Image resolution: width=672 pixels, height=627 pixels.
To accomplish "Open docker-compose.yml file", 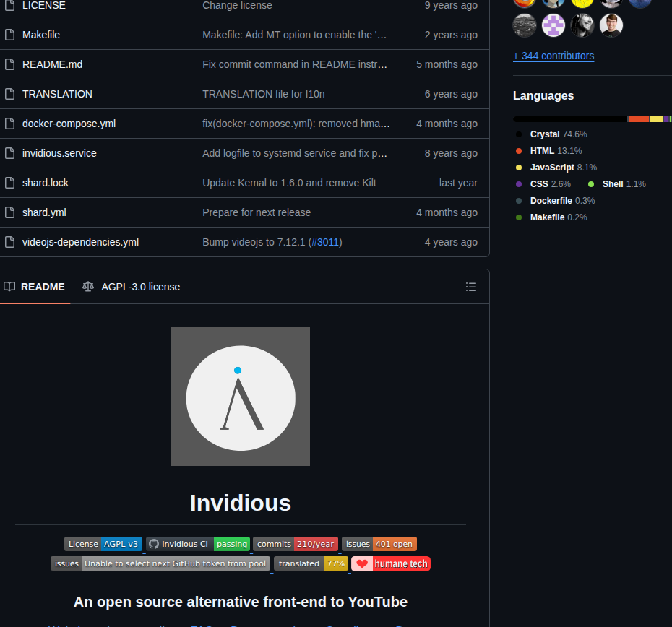I will 69,124.
